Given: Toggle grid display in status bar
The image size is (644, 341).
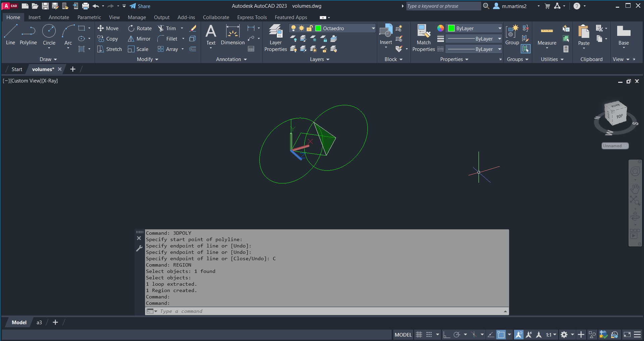Looking at the screenshot, I should click(419, 335).
